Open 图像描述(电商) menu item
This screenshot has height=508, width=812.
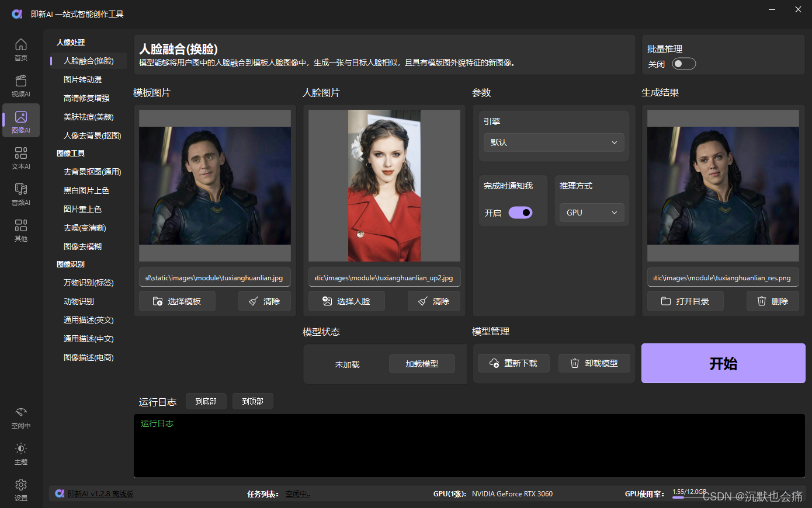click(89, 357)
